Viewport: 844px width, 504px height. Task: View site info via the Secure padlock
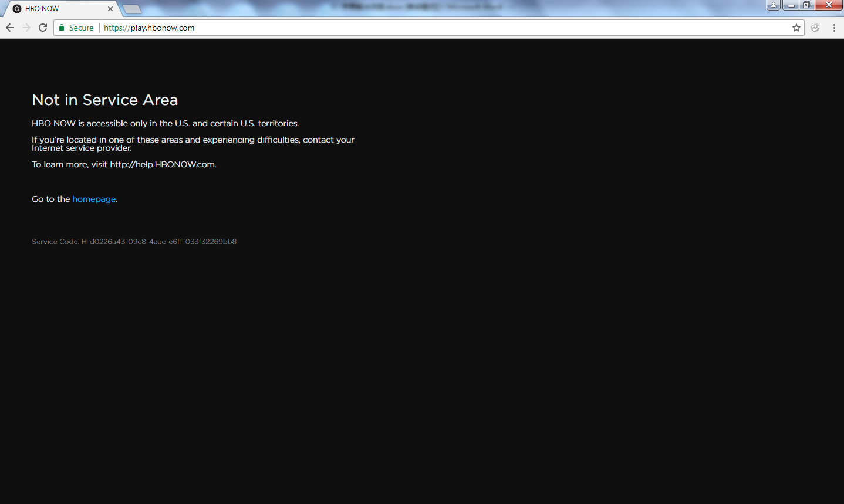click(x=76, y=28)
